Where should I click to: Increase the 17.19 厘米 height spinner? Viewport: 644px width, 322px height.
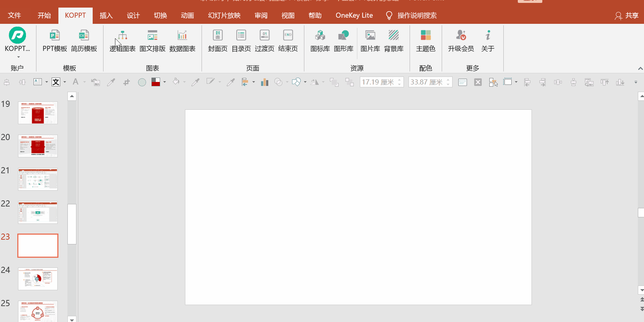[400, 80]
